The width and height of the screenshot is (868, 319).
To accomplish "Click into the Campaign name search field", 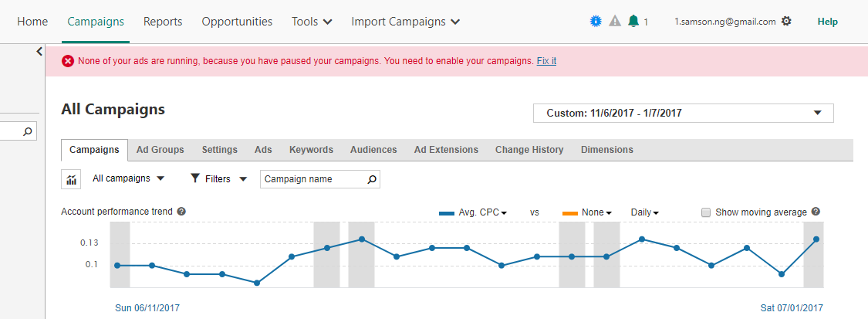I will [313, 179].
